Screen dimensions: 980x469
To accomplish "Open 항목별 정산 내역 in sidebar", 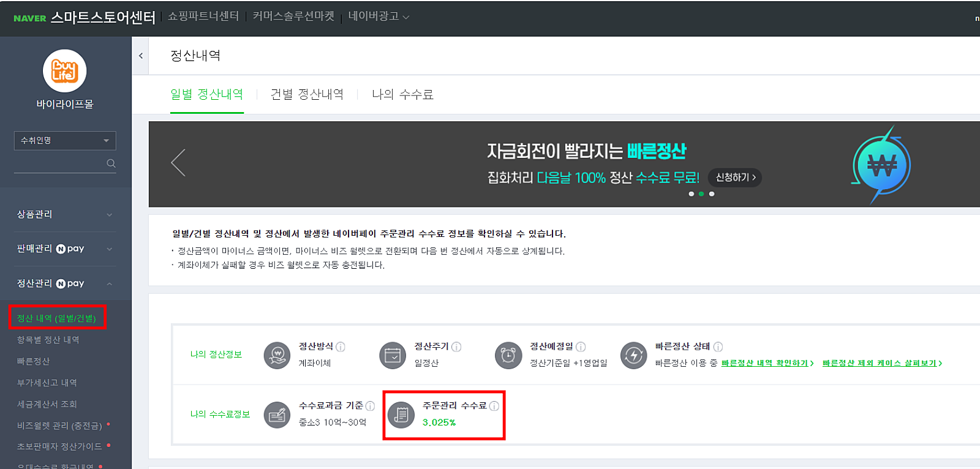I will click(x=48, y=340).
